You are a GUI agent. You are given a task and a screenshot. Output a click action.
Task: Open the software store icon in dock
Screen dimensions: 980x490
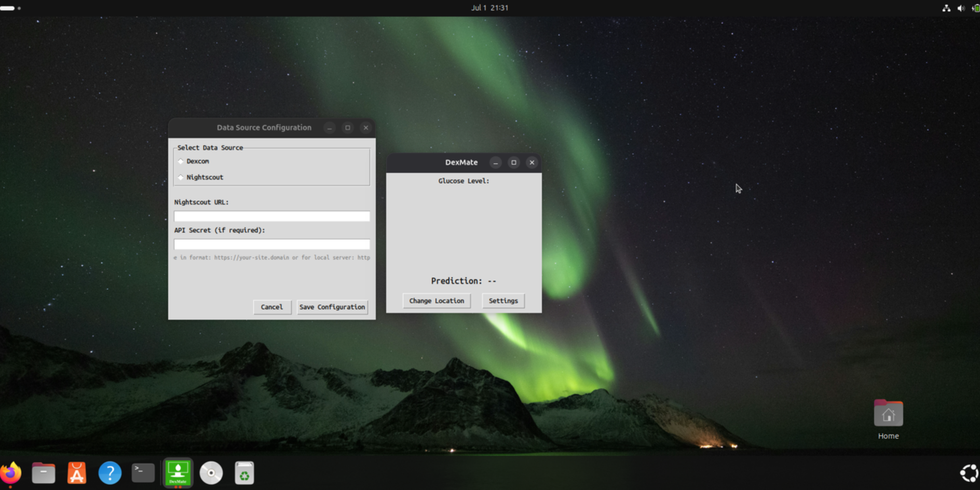pyautogui.click(x=77, y=472)
